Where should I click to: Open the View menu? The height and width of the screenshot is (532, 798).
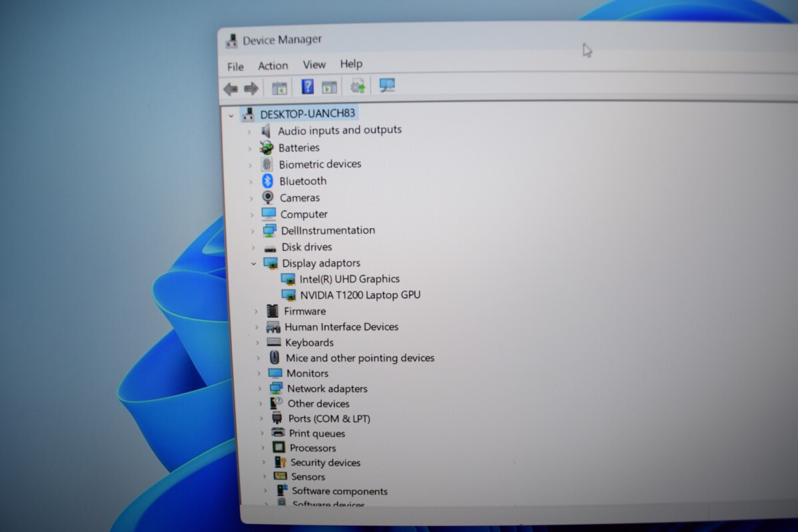(315, 65)
